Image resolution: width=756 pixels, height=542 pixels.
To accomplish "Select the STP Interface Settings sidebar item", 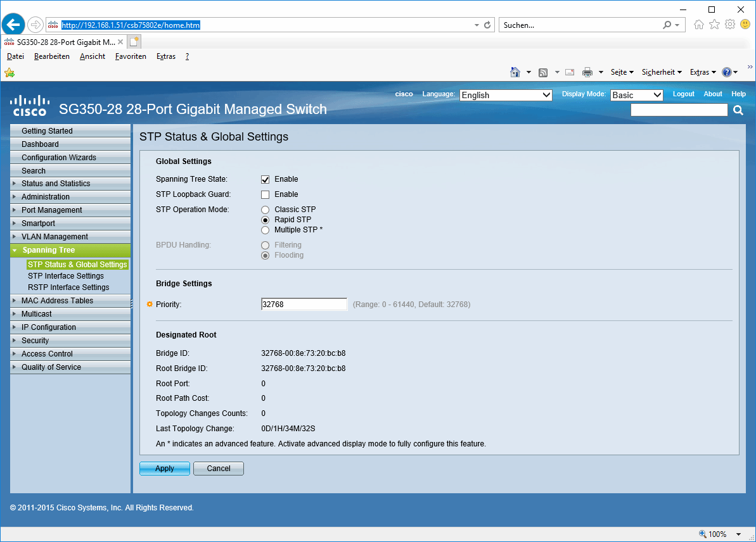I will pyautogui.click(x=66, y=275).
